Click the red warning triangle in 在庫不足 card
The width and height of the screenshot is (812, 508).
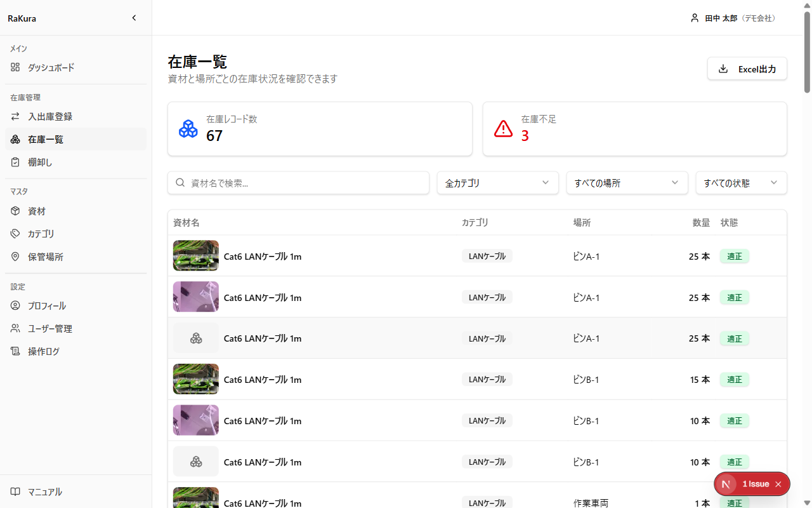click(x=503, y=129)
